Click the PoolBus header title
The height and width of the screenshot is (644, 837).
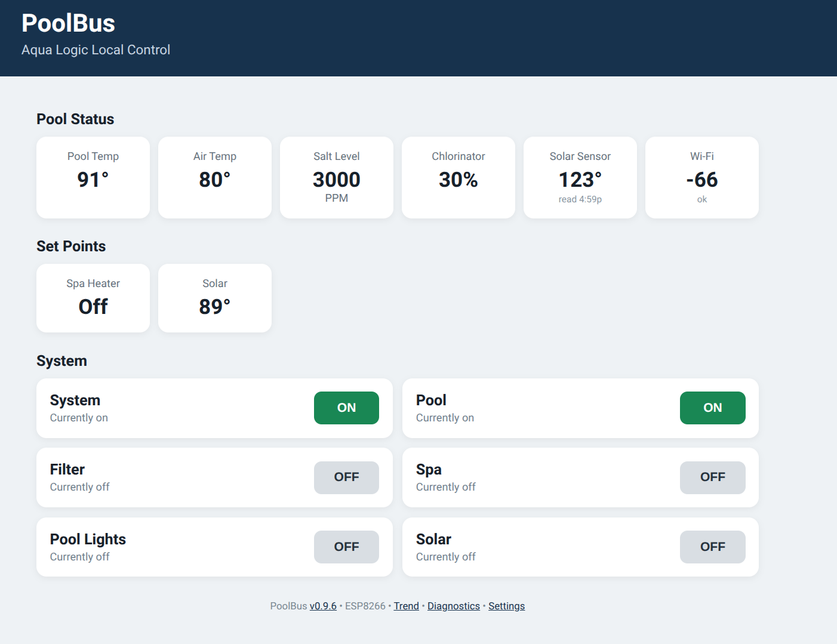[x=68, y=23]
